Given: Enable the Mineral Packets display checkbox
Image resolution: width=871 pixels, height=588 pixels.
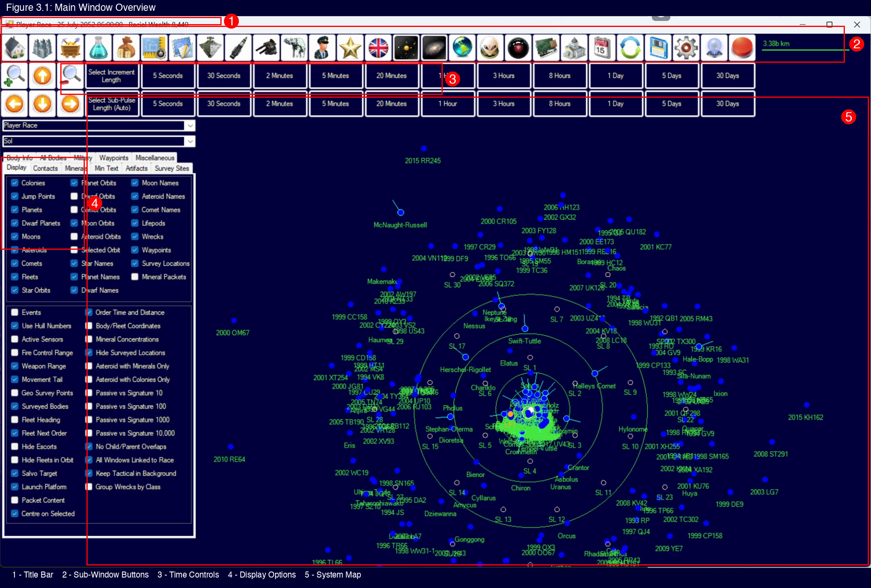Looking at the screenshot, I should coord(135,277).
